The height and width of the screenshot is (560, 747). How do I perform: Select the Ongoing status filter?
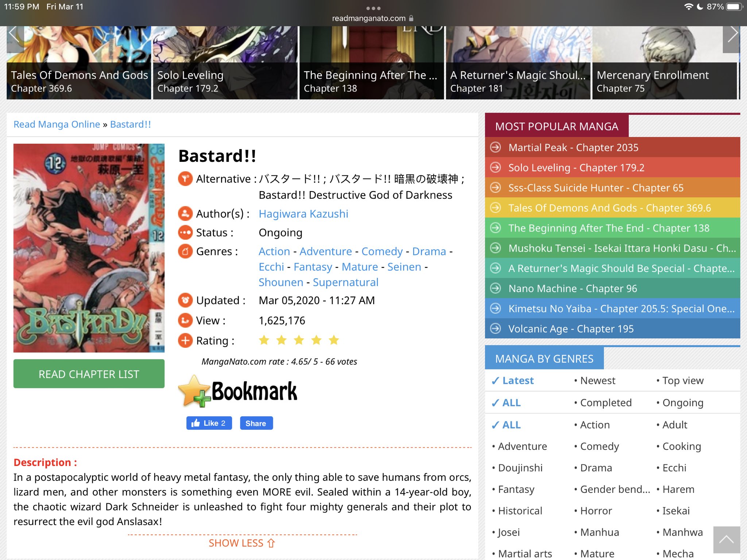click(x=683, y=402)
